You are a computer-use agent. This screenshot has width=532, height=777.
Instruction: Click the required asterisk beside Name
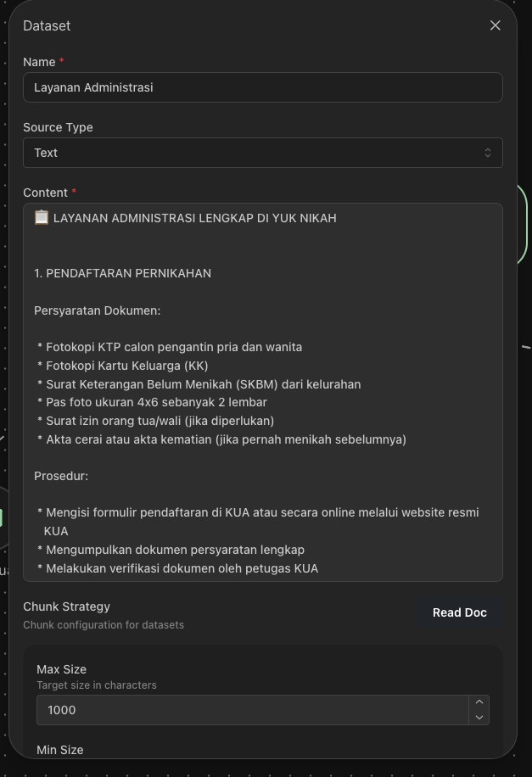60,61
